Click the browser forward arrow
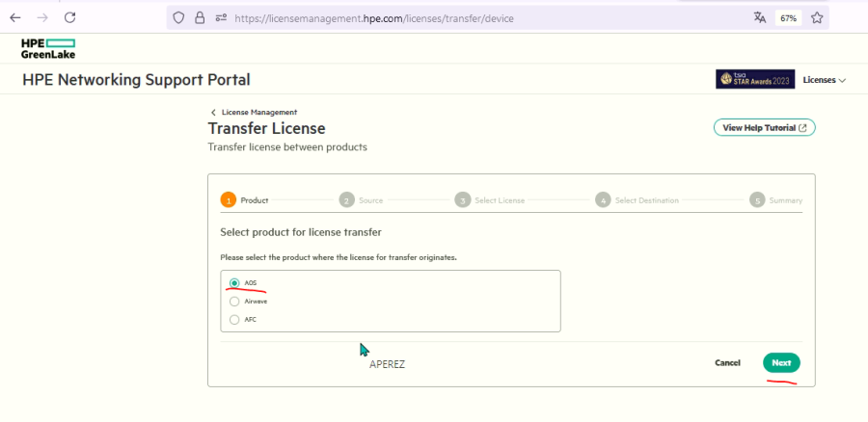This screenshot has height=422, width=868. 41,17
